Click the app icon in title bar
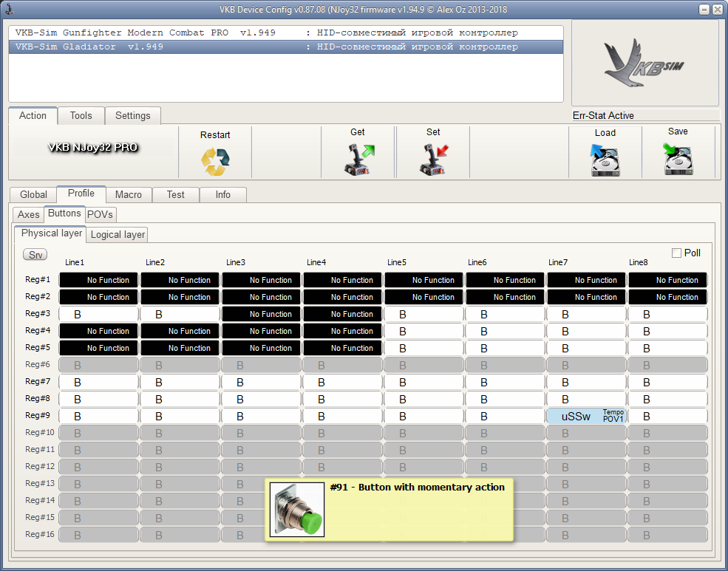The width and height of the screenshot is (728, 571). point(9,9)
